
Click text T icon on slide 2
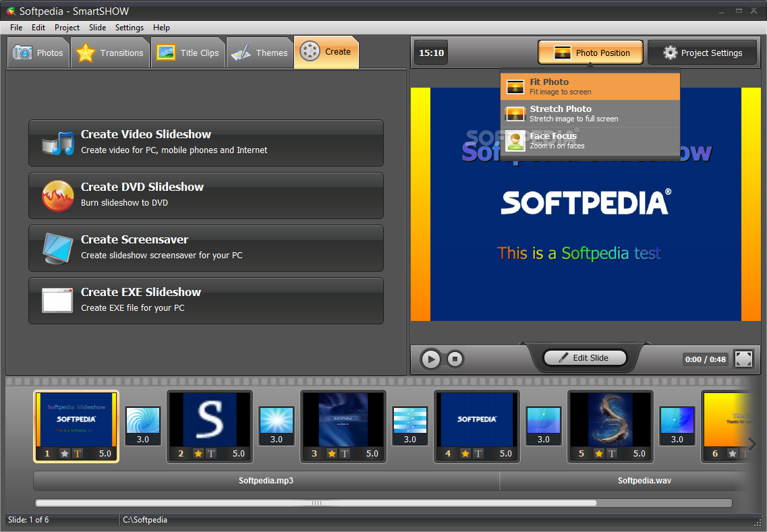click(211, 454)
